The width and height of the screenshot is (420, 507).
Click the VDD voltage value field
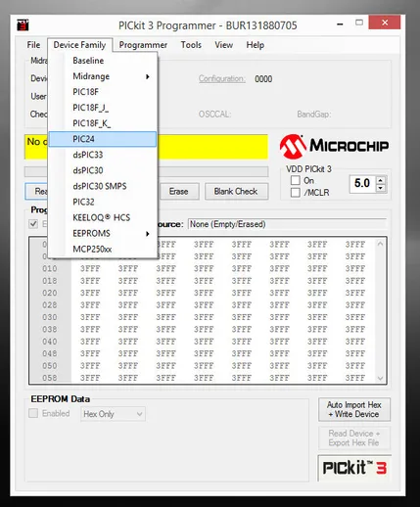point(362,184)
